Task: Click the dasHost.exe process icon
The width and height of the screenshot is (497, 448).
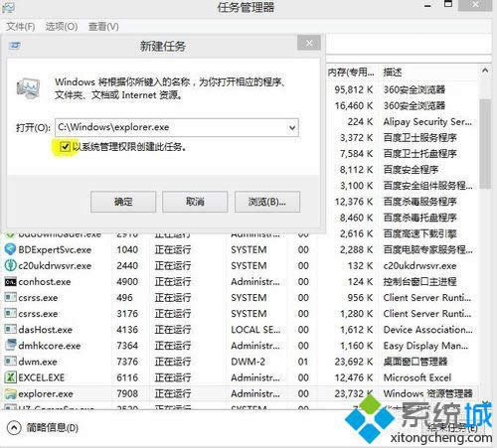Action: pos(10,329)
